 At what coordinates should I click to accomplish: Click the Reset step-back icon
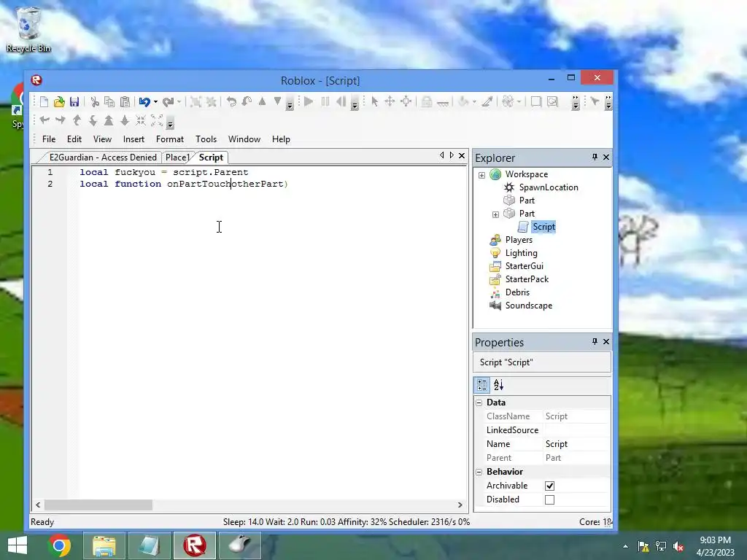[x=341, y=101]
